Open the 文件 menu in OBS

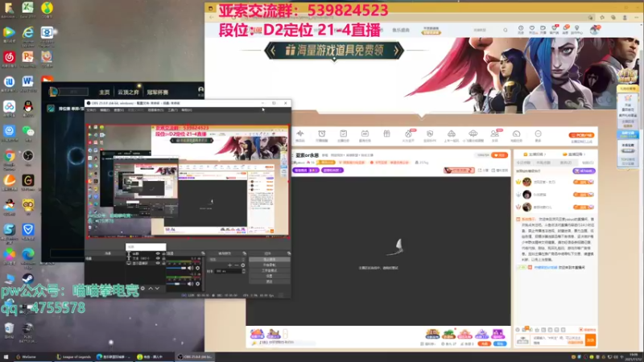(x=91, y=110)
